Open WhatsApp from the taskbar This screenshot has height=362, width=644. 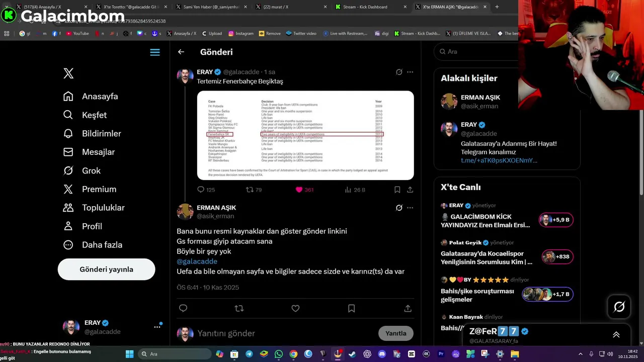click(x=279, y=354)
